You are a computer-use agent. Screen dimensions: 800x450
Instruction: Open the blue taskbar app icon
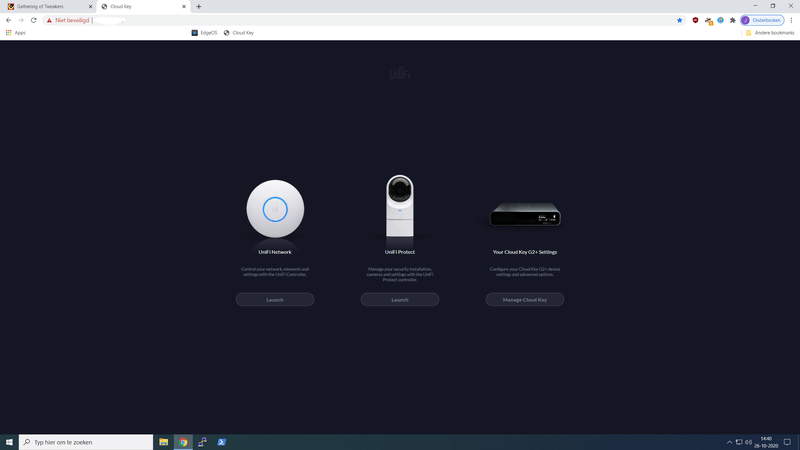[x=221, y=442]
